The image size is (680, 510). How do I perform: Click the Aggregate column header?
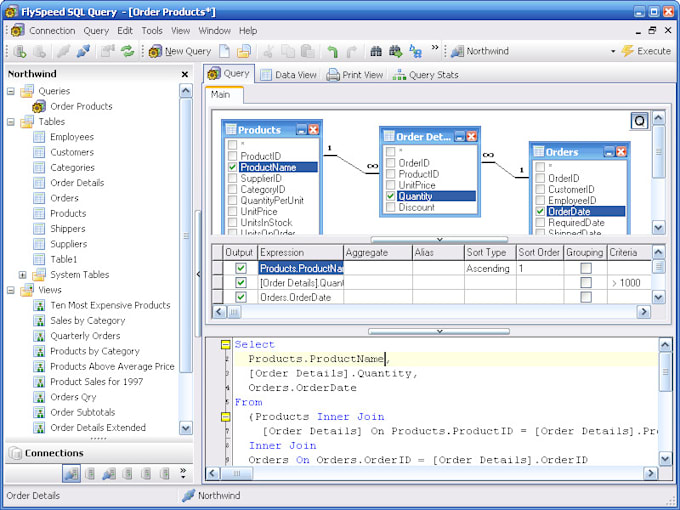(378, 252)
